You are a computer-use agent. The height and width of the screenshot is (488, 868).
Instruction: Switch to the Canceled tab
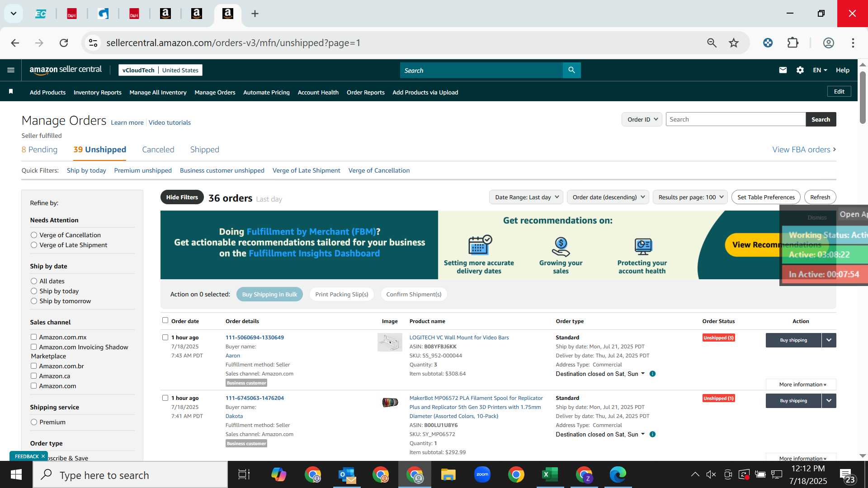point(158,150)
